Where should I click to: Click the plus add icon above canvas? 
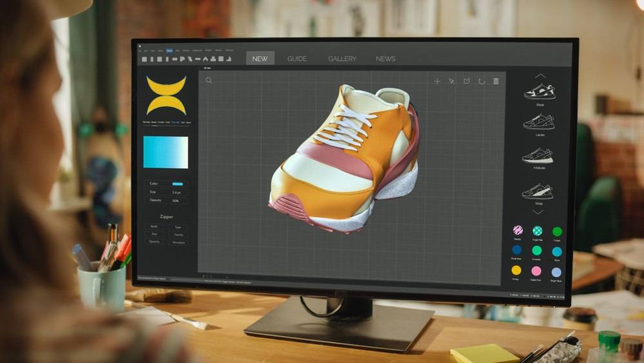point(437,81)
